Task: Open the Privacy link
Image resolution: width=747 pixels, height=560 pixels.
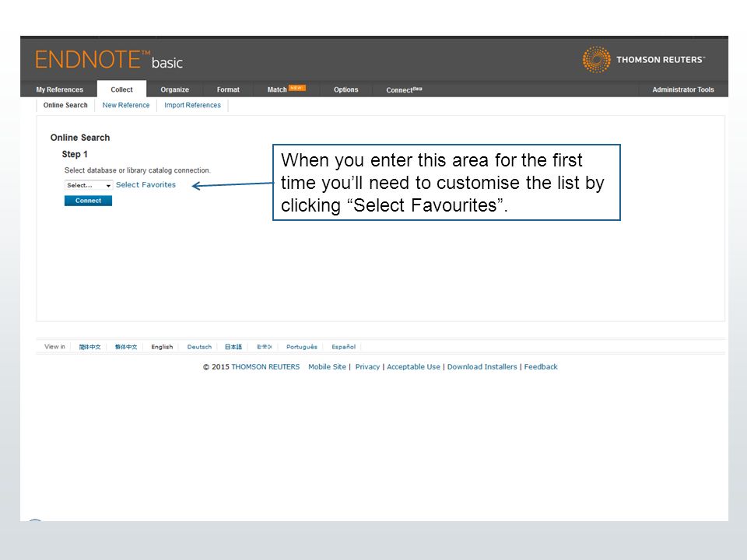Action: tap(367, 367)
